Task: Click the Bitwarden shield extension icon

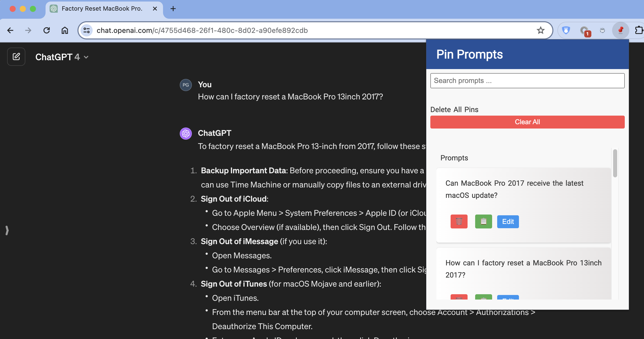Action: [566, 30]
